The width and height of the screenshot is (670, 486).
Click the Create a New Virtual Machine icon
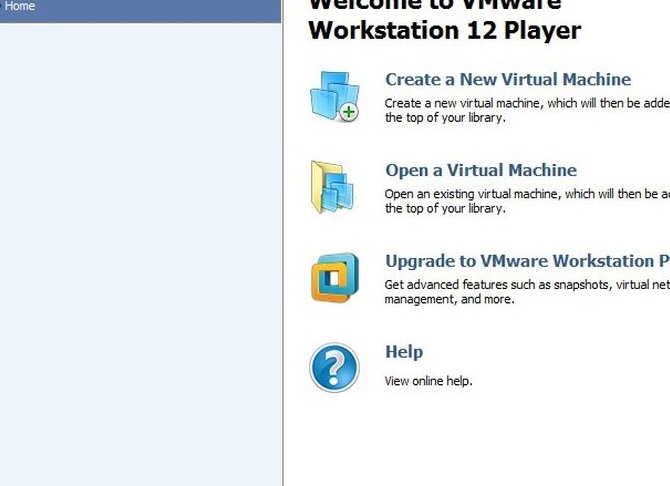(335, 97)
